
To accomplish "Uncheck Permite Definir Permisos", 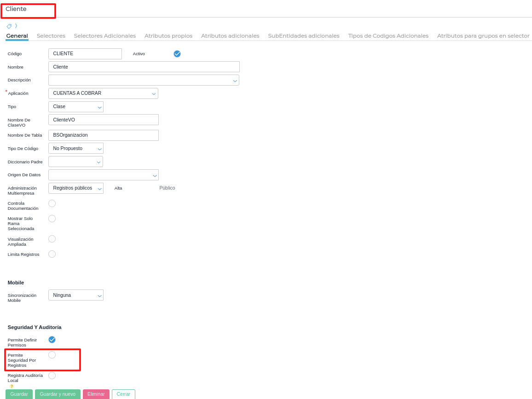I will click(x=52, y=340).
